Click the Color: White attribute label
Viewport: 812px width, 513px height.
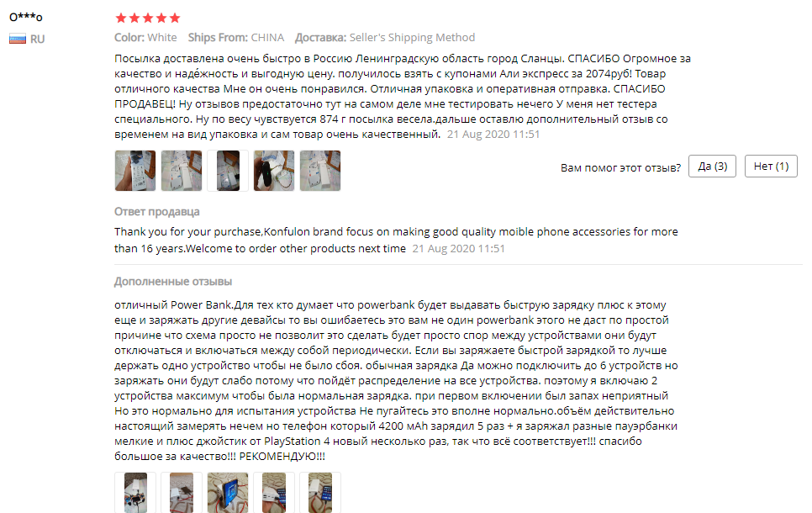(x=145, y=37)
